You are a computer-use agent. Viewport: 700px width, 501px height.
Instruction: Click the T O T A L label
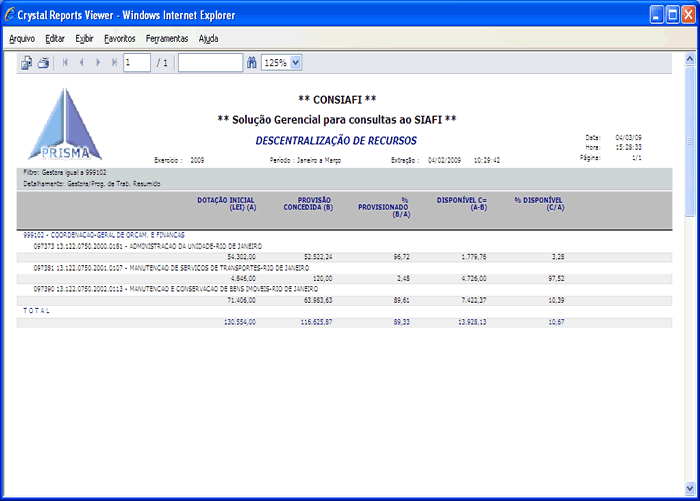(36, 311)
